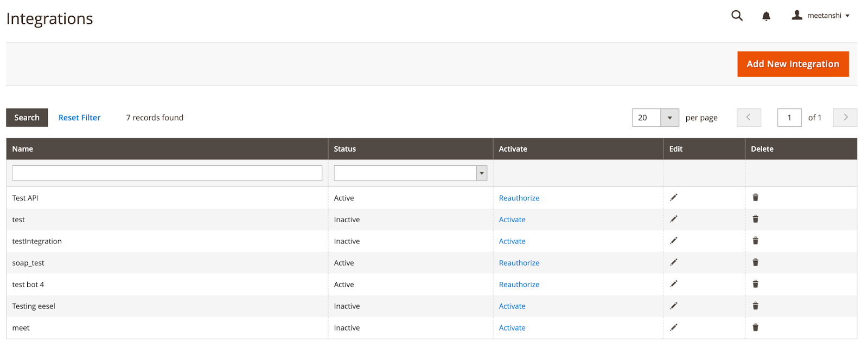Viewport: 868px width, 355px height.
Task: Edit the Test API integration
Action: tap(673, 198)
